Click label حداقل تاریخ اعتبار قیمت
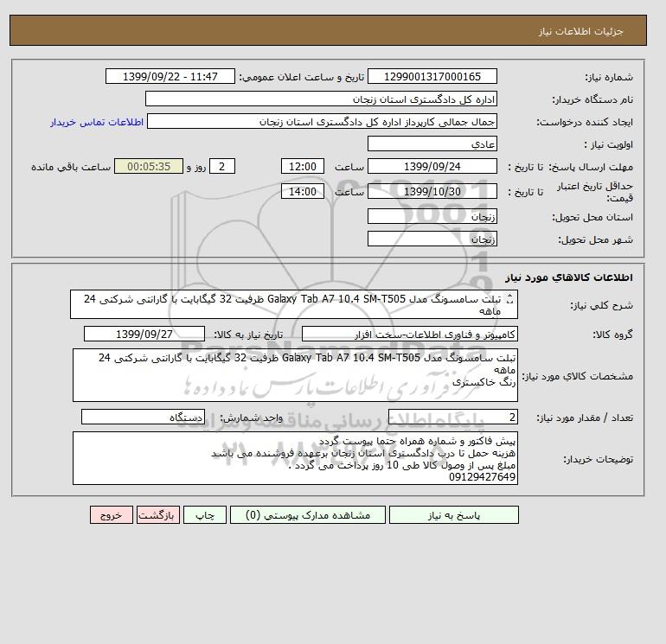This screenshot has height=644, width=666. 595,192
